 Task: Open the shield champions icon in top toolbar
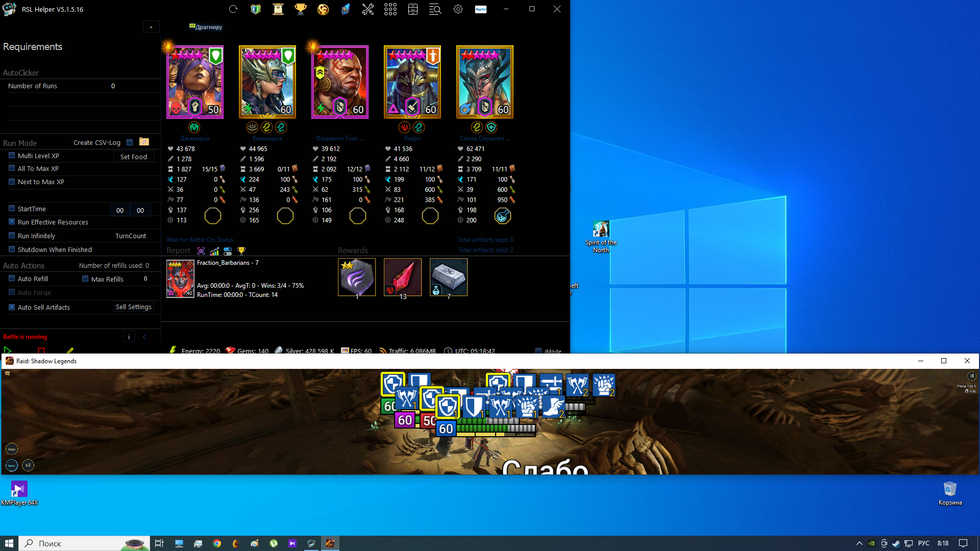pyautogui.click(x=256, y=9)
